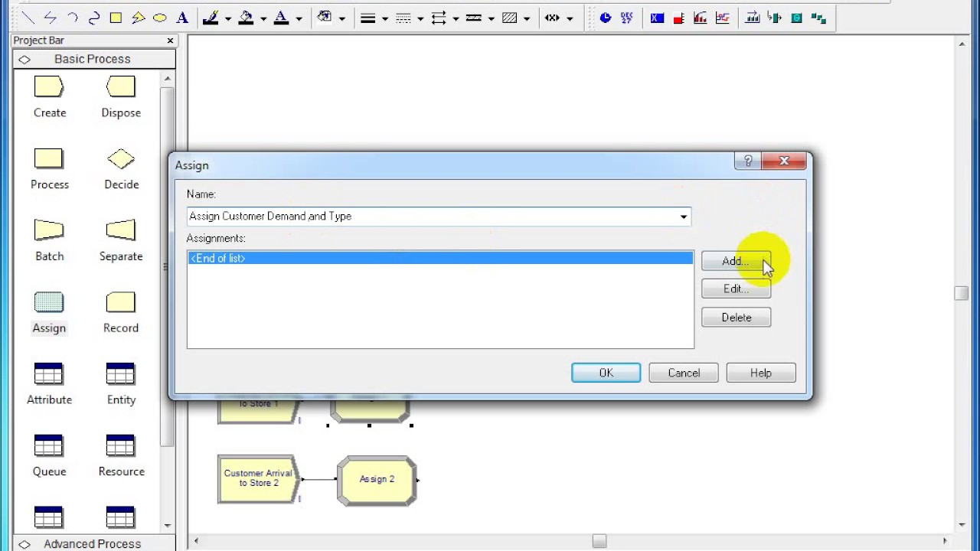Select the Text tool (letter A)
The height and width of the screenshot is (551, 980).
pos(182,18)
